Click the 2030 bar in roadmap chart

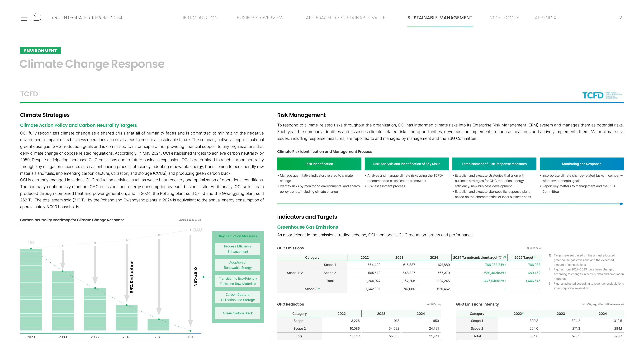click(x=63, y=301)
